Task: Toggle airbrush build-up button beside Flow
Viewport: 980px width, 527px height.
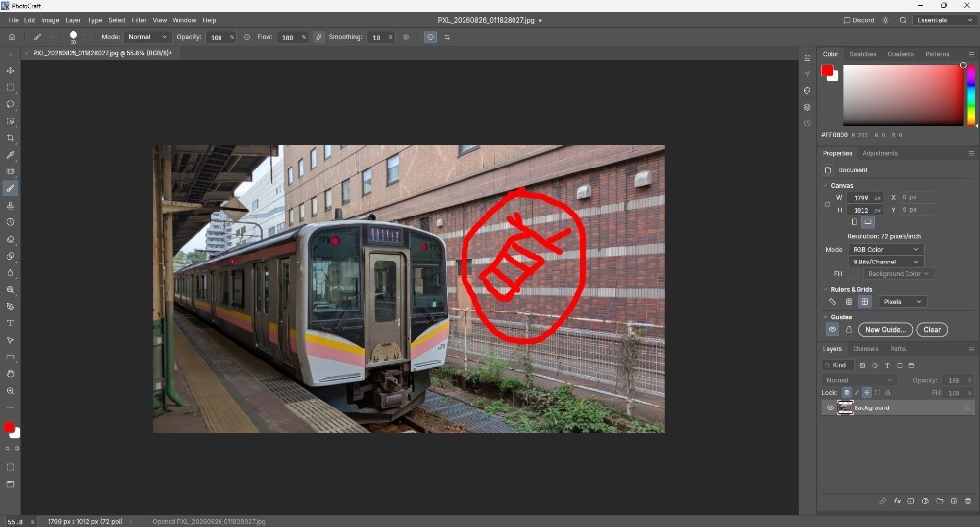Action: [x=318, y=37]
